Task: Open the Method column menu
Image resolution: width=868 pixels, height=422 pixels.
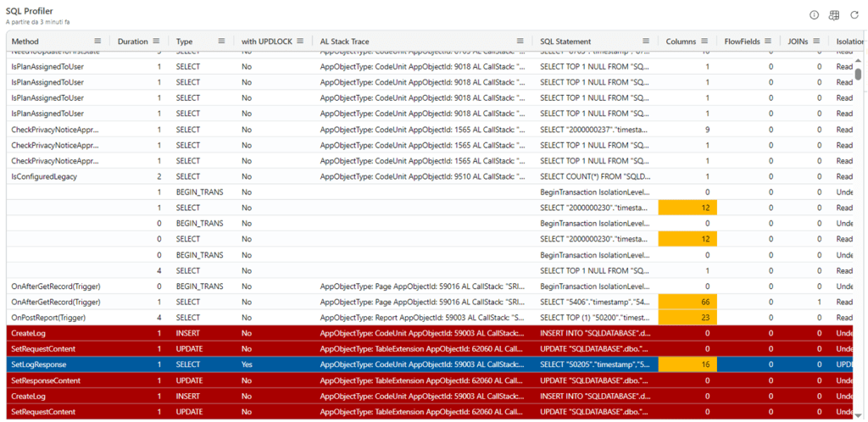Action: coord(97,41)
